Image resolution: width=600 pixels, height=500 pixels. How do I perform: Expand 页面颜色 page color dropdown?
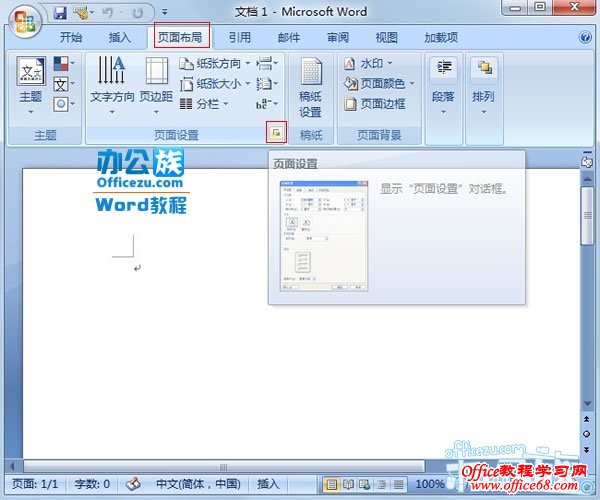[379, 83]
